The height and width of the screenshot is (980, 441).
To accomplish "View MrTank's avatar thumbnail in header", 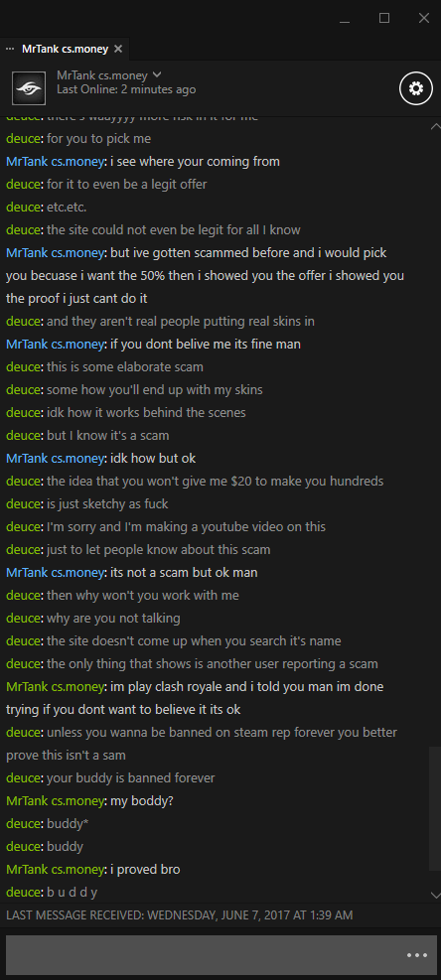I will 28,88.
